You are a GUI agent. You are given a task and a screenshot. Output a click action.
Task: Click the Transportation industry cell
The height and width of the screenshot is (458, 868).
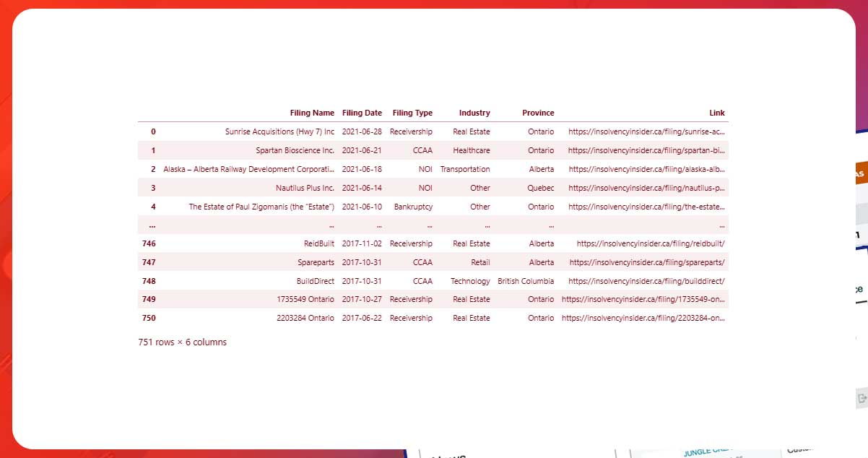point(465,169)
